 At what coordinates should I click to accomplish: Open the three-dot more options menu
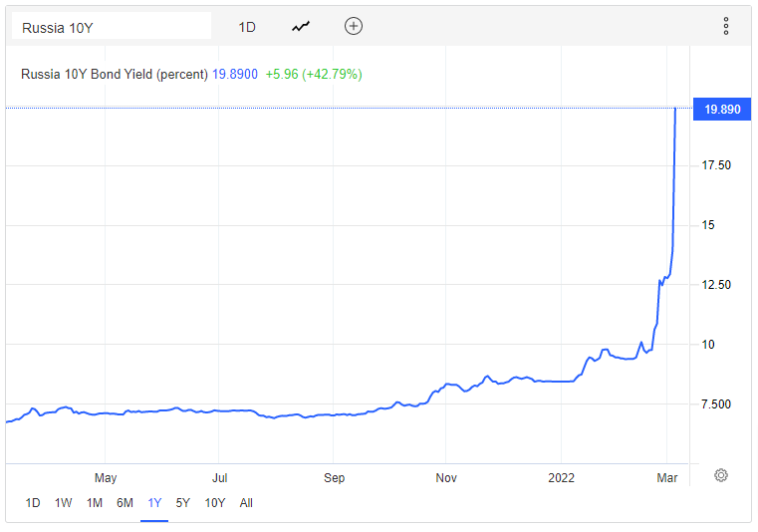coord(726,27)
